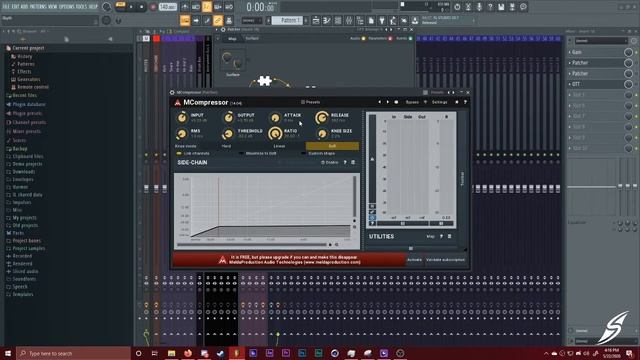Toggle Custom shape option
Viewport: 640px width, 360px height.
point(318,153)
